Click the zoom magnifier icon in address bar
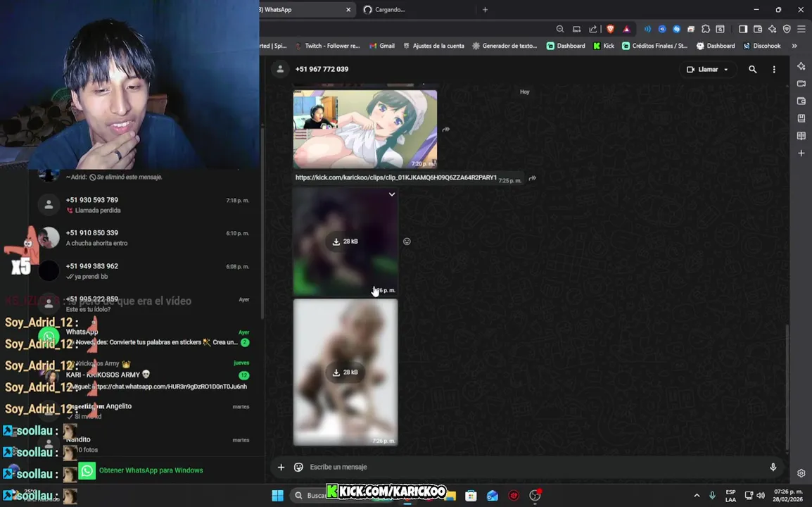The width and height of the screenshot is (812, 507). (560, 29)
